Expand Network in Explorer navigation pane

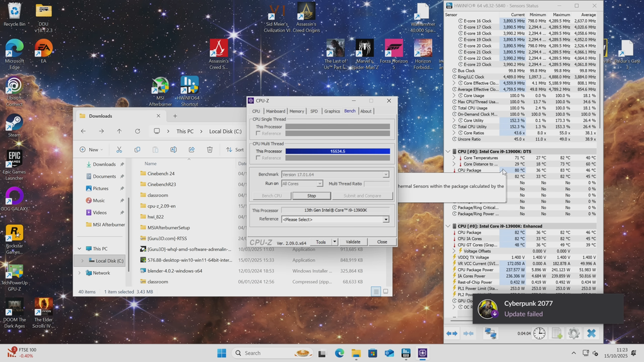click(x=80, y=273)
